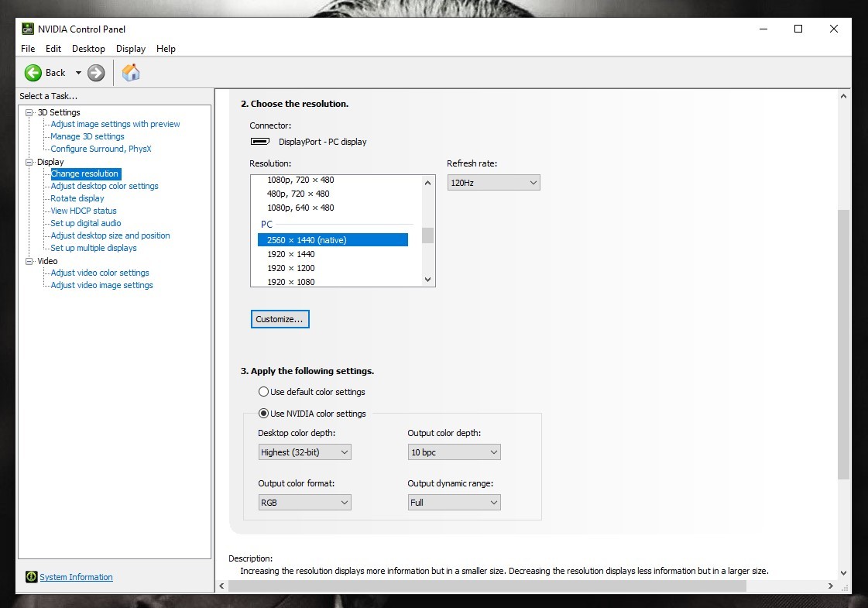Click the horizontal scrollbar thumb
This screenshot has width=868, height=608.
point(488,586)
